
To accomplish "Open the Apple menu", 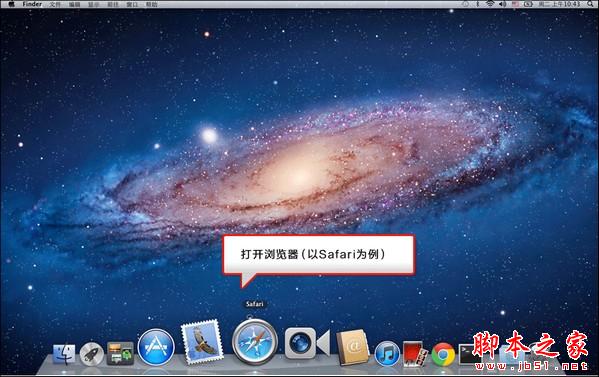I will [11, 4].
